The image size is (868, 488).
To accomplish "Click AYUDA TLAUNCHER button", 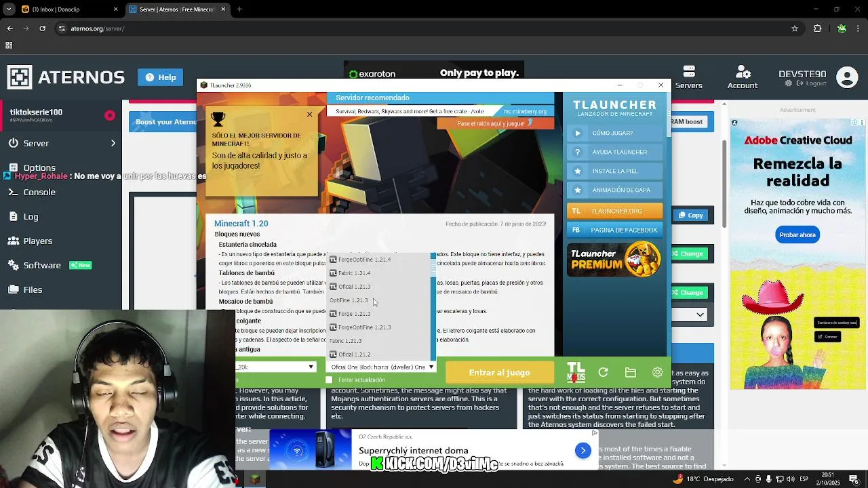I will 614,152.
